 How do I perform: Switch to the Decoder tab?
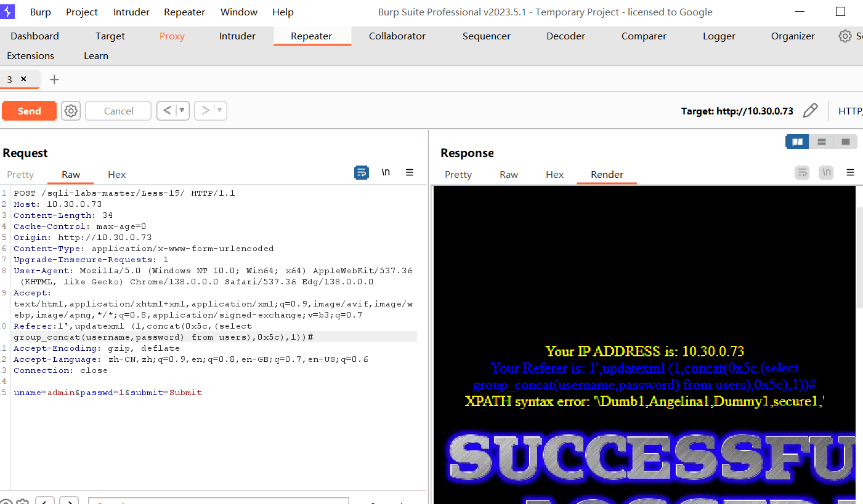[565, 36]
